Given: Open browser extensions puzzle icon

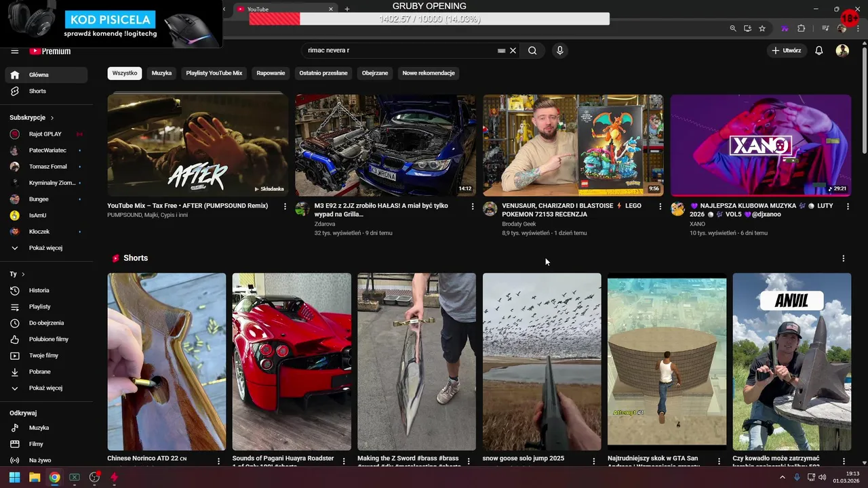Looking at the screenshot, I should click(802, 28).
